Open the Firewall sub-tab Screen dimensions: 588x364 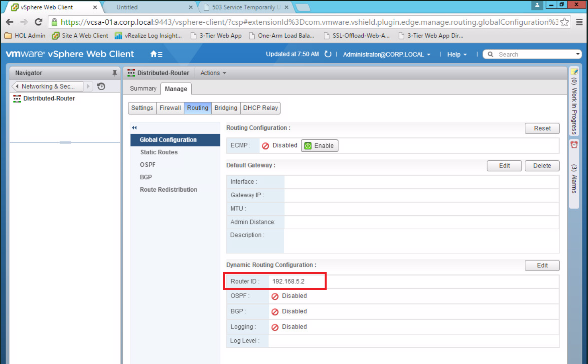(170, 108)
